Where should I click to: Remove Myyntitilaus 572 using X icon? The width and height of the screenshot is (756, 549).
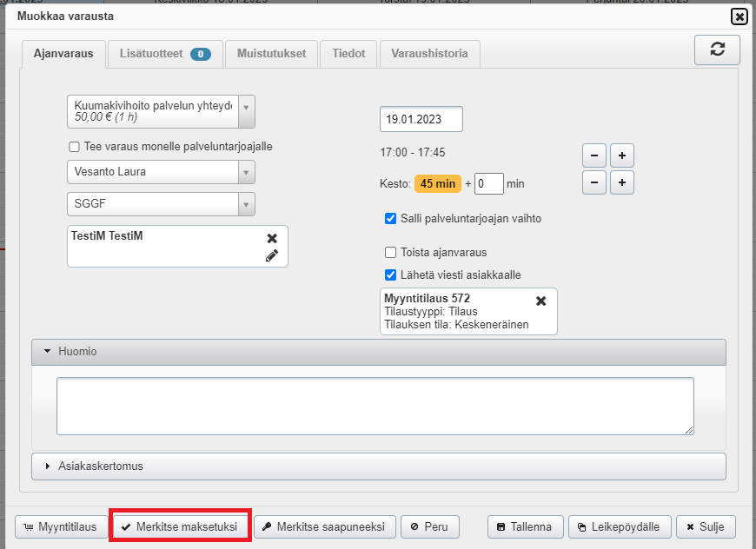(540, 301)
